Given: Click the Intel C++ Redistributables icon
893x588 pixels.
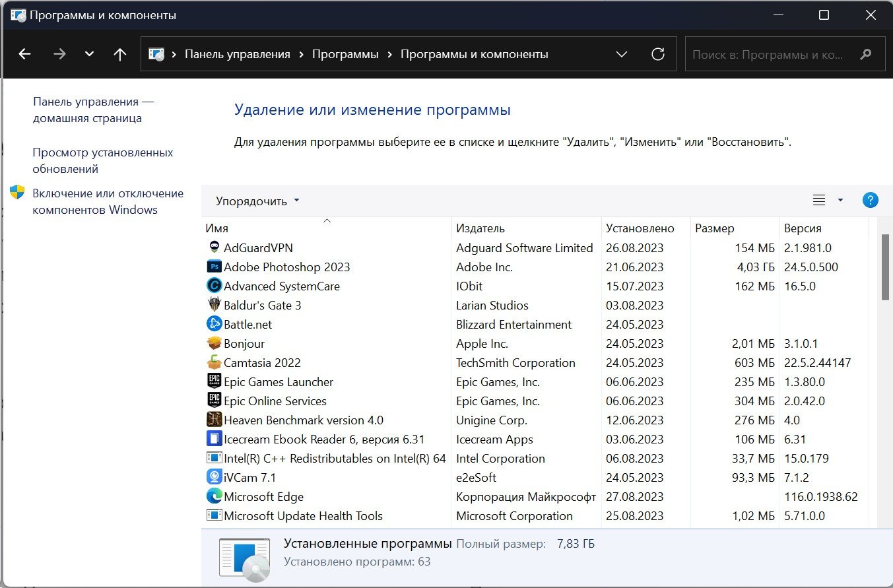Looking at the screenshot, I should pos(214,458).
